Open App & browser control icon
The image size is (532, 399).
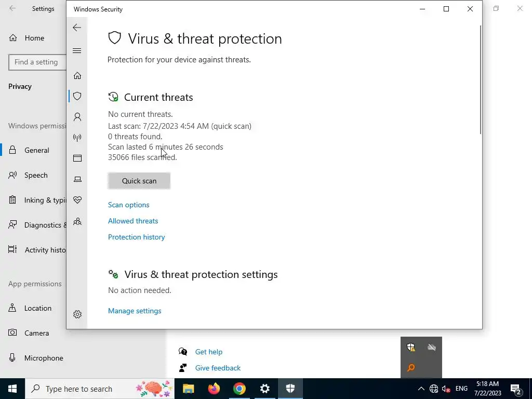tap(77, 158)
